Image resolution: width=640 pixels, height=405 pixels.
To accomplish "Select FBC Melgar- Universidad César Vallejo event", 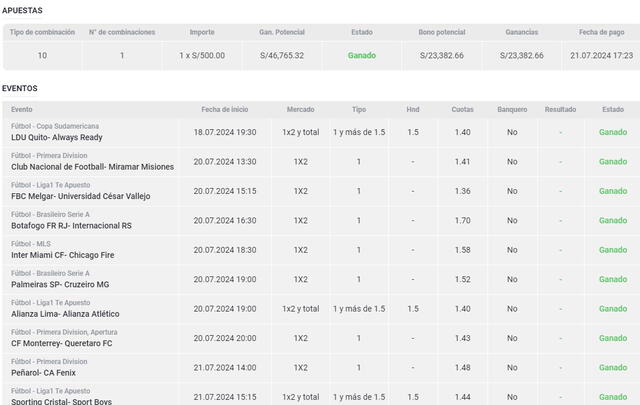I will [91, 196].
